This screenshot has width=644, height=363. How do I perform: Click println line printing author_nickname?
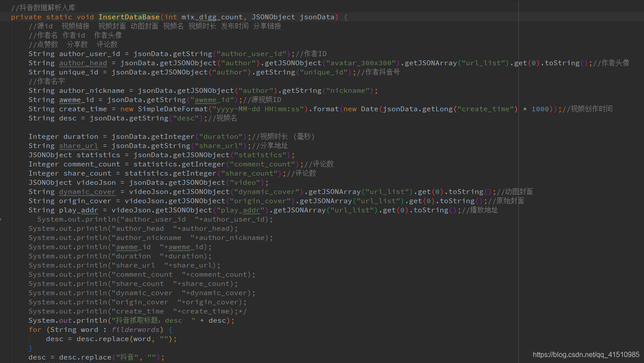(x=151, y=238)
